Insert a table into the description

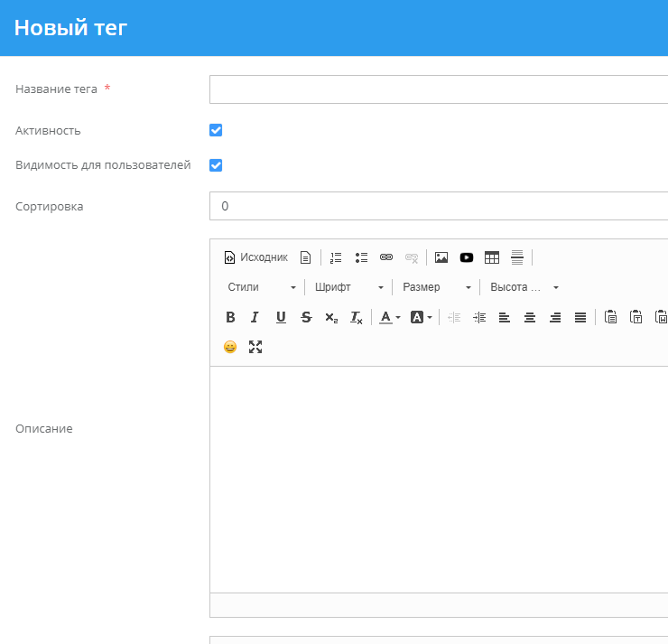tap(492, 257)
